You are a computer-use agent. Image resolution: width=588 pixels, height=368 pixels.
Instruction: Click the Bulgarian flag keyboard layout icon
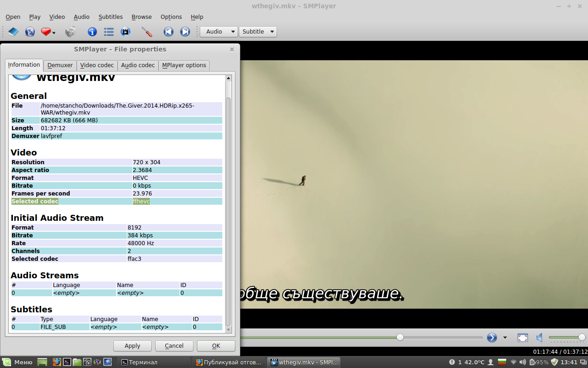point(502,362)
